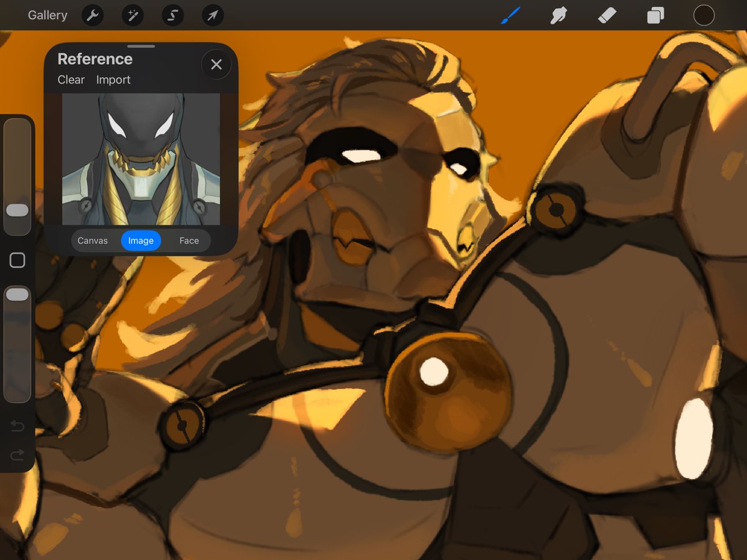Switch reference to Image mode
This screenshot has width=747, height=560.
pyautogui.click(x=141, y=241)
